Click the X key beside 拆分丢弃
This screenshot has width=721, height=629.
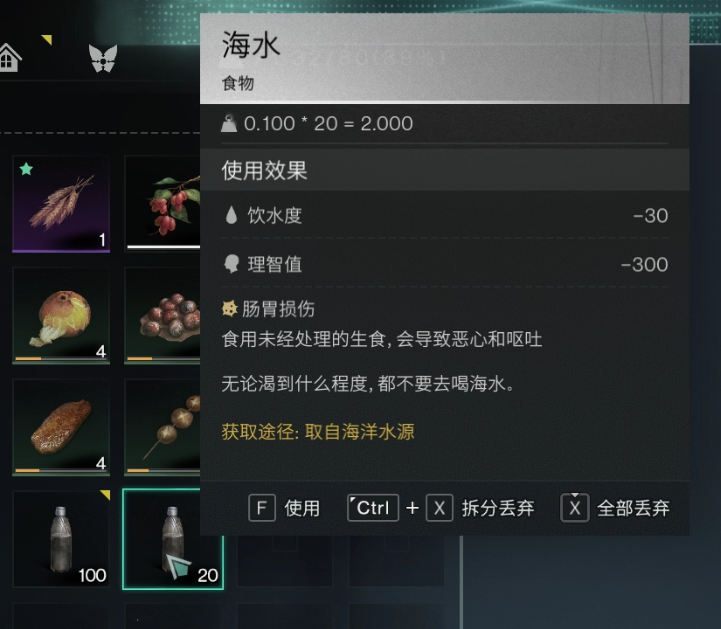[x=440, y=508]
